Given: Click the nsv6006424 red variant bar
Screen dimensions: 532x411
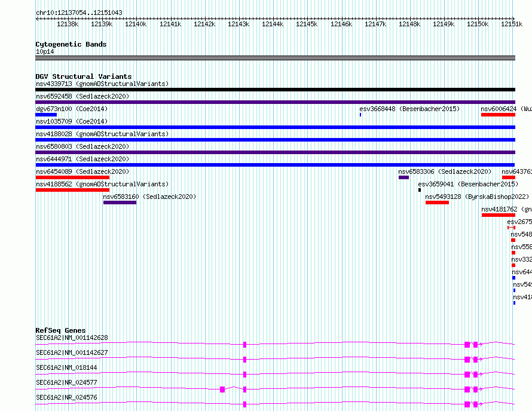Looking at the screenshot, I should pos(498,115).
